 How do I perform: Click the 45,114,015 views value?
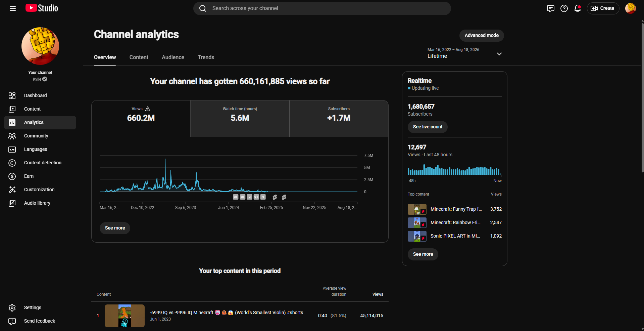[371, 316]
